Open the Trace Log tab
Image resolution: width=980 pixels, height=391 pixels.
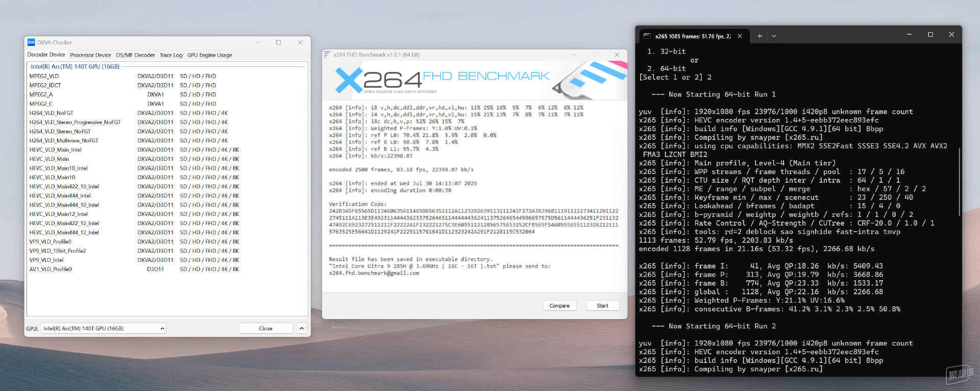(x=171, y=55)
